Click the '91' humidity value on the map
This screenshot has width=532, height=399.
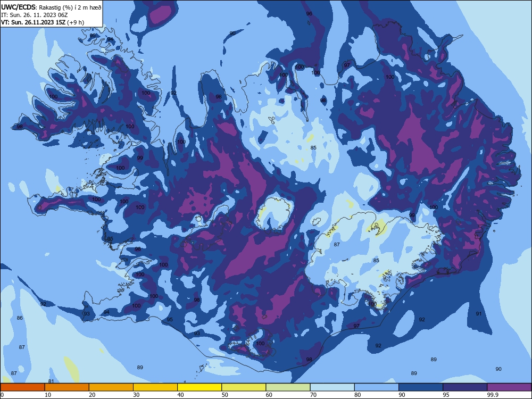click(x=478, y=313)
